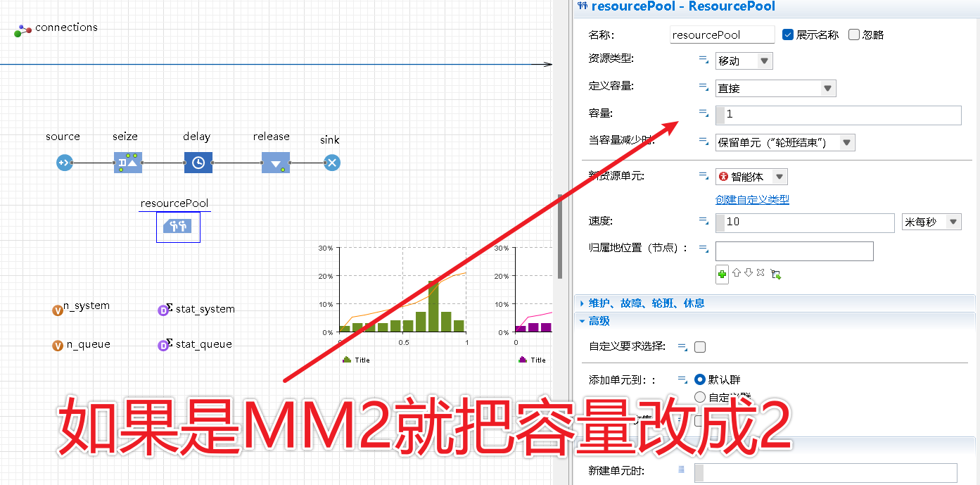Click the green plus to add a node
The height and width of the screenshot is (485, 980).
(722, 274)
